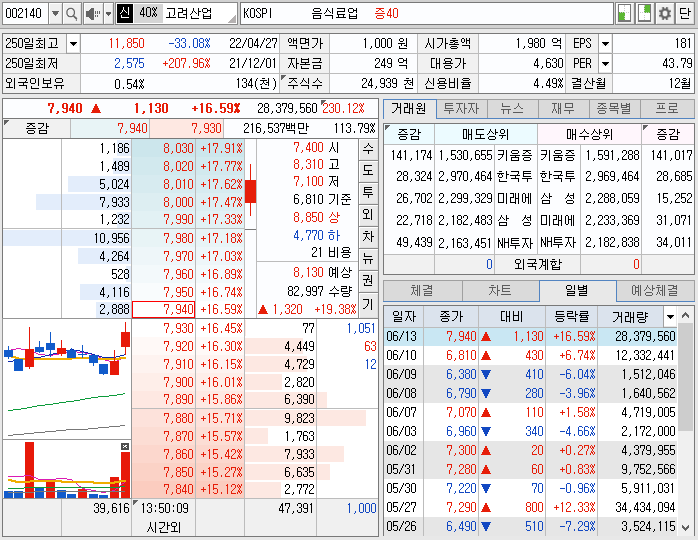Click the 단 button at top right
The height and width of the screenshot is (540, 698).
pos(684,13)
